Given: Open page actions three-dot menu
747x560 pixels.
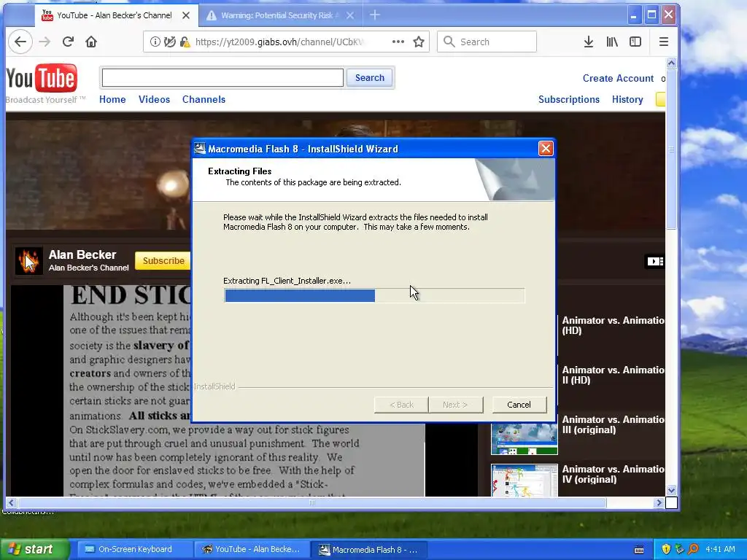Looking at the screenshot, I should tap(398, 42).
